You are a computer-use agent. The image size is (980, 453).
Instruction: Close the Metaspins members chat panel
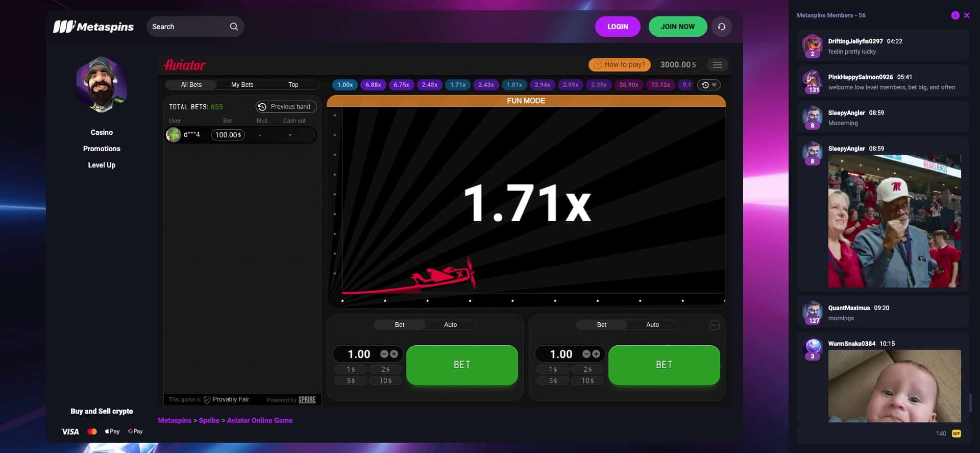pos(966,15)
